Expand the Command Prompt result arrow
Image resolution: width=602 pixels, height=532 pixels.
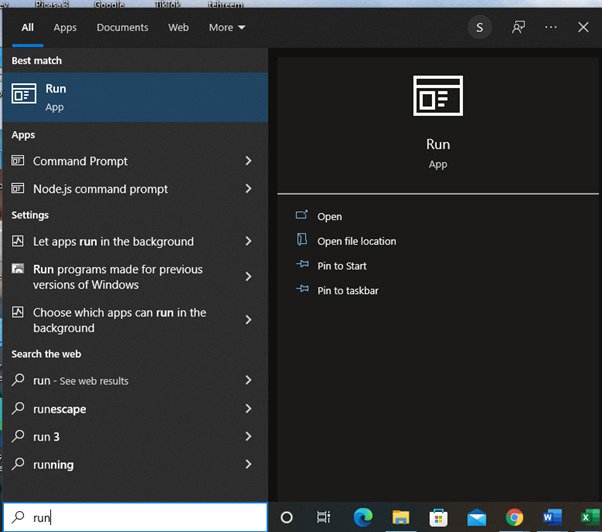click(x=248, y=161)
